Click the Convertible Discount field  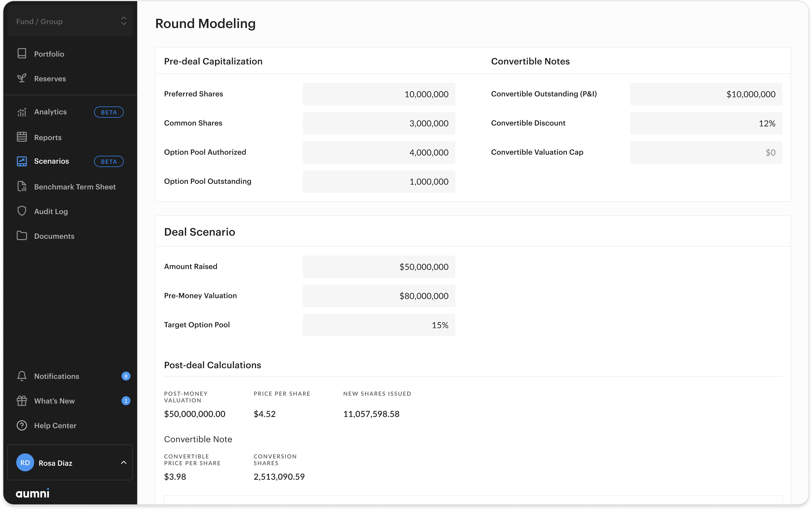706,123
